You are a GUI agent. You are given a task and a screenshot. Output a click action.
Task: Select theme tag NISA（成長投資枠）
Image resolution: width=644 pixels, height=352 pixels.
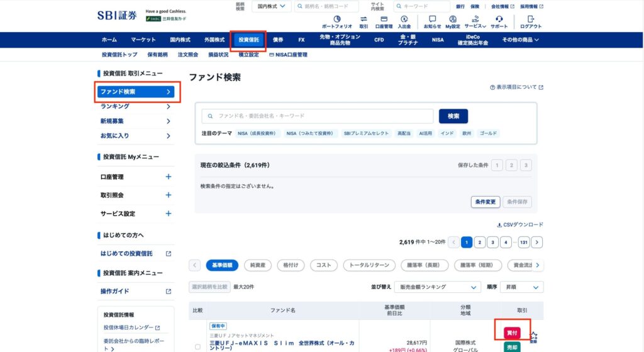click(x=257, y=133)
